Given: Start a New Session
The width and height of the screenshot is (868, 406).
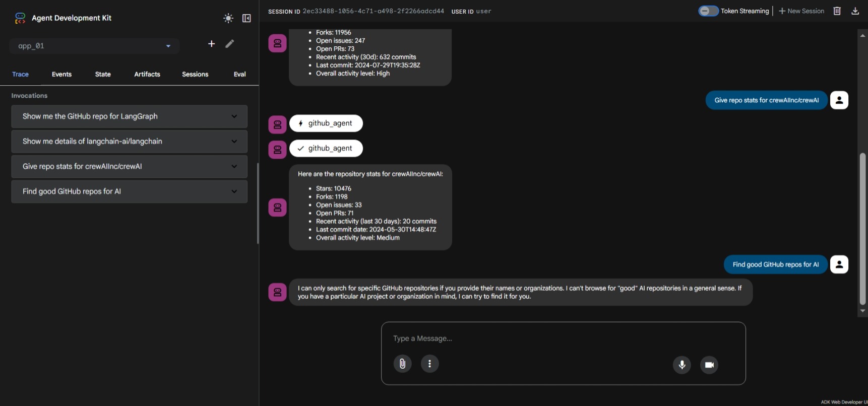Looking at the screenshot, I should [x=801, y=11].
